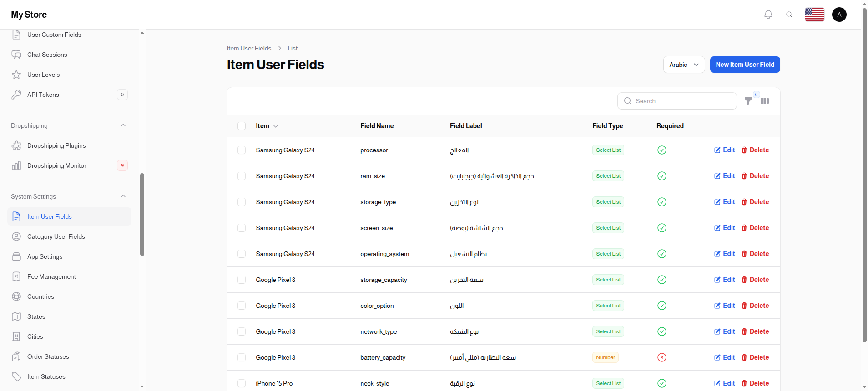Click Order Statuses clipboard icon
868x391 pixels.
[x=16, y=356]
